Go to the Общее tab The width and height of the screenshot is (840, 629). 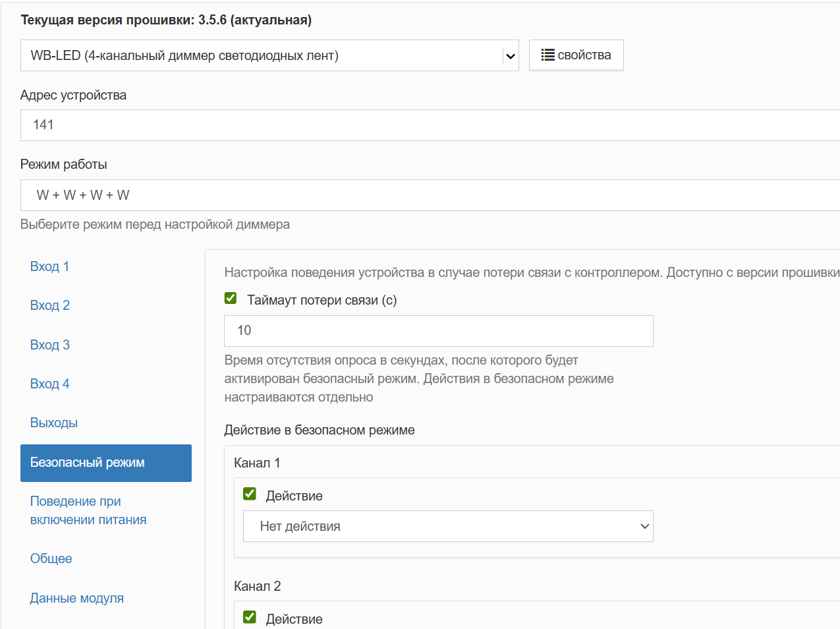(51, 558)
